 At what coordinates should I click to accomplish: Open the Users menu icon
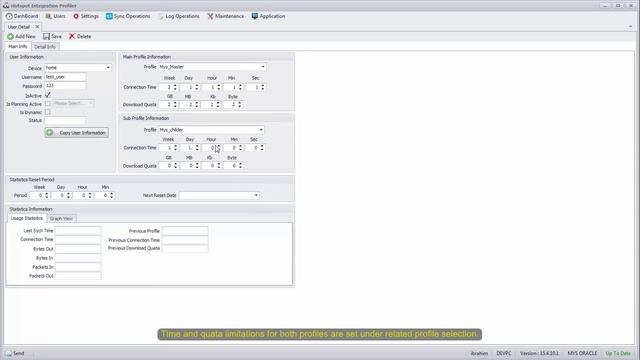tap(49, 16)
